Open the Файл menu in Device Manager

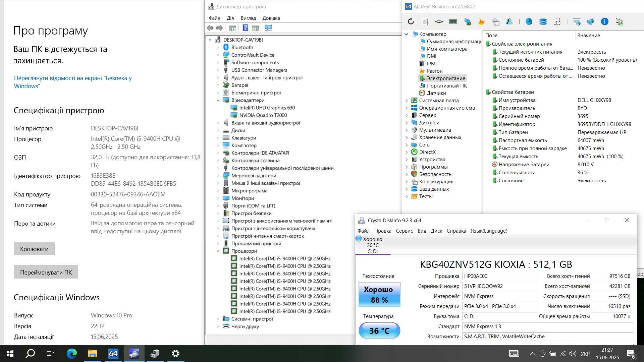[x=214, y=18]
